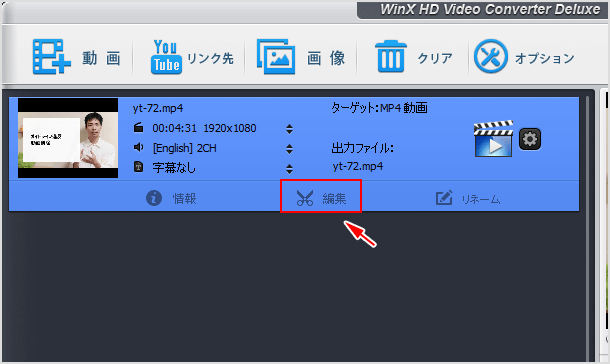The image size is (610, 364).
Task: Open the YouTube link icon
Action: 166,57
